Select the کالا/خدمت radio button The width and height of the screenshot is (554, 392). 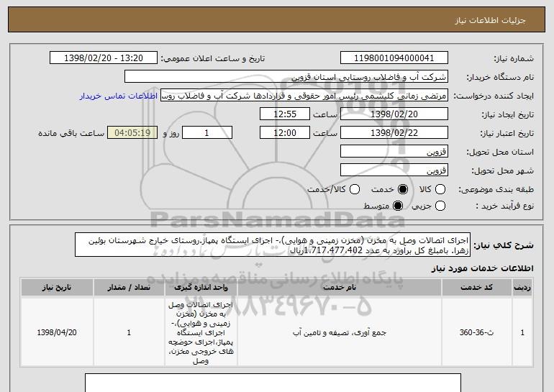click(355, 189)
